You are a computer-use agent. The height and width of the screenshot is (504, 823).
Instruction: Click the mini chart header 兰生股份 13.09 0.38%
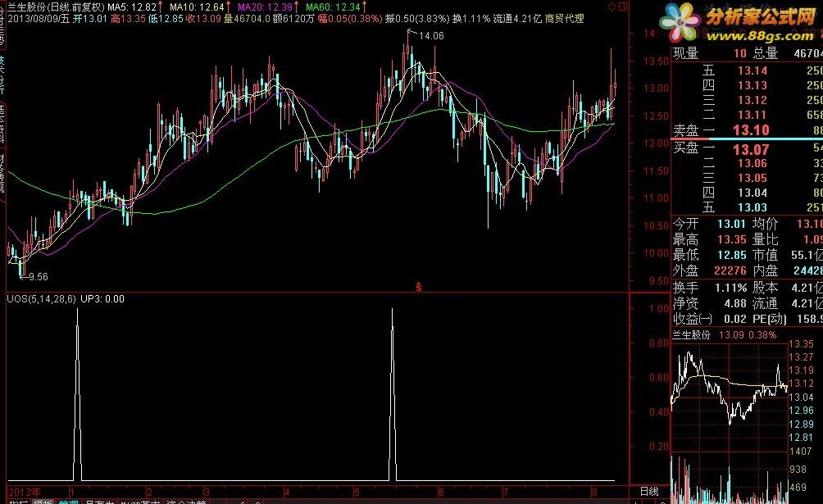(x=725, y=335)
